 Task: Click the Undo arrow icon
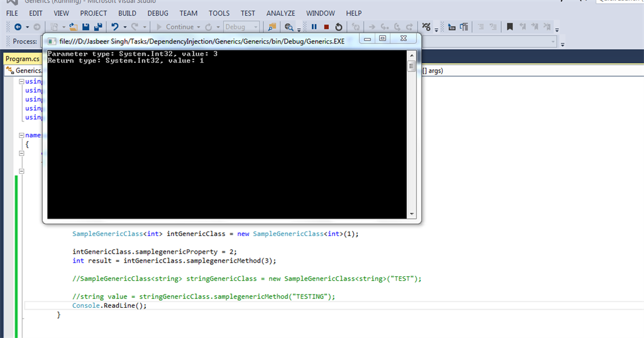(x=114, y=27)
